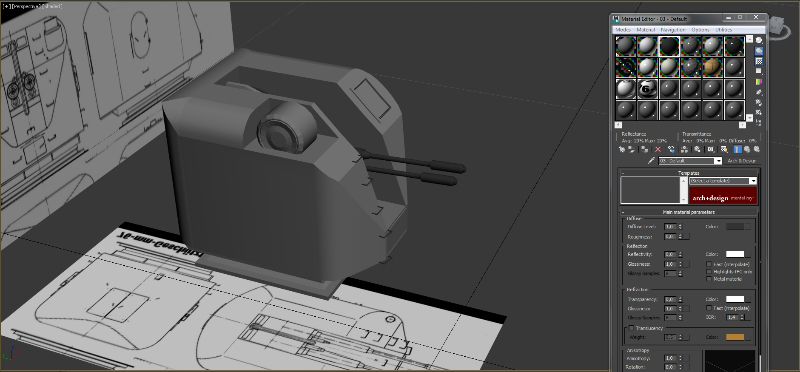Image resolution: width=800 pixels, height=372 pixels.
Task: Enable the Metal material checkbox
Action: tap(709, 279)
